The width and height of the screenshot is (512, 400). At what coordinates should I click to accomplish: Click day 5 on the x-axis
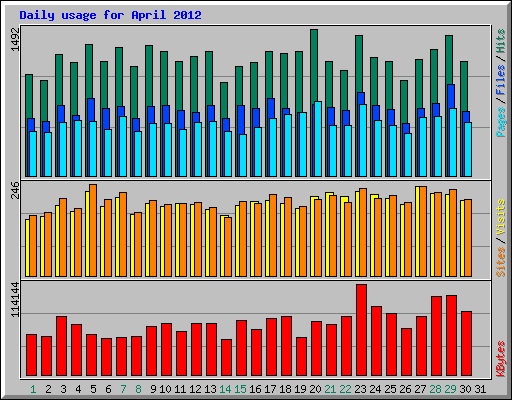click(x=93, y=389)
